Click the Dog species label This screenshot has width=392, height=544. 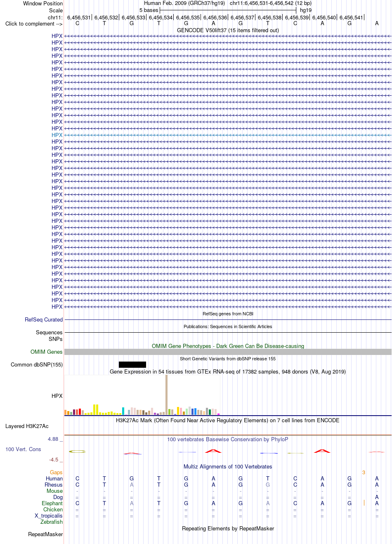click(x=58, y=497)
